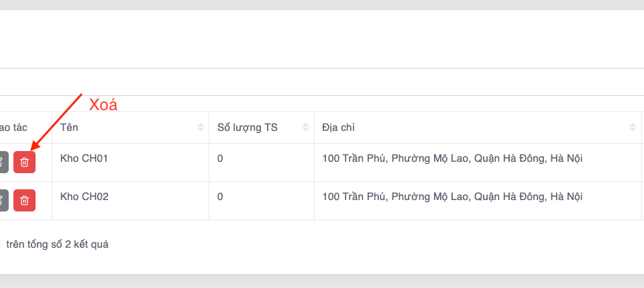Click the Địa chỉ column sort arrows
644x288 pixels.
coord(633,128)
